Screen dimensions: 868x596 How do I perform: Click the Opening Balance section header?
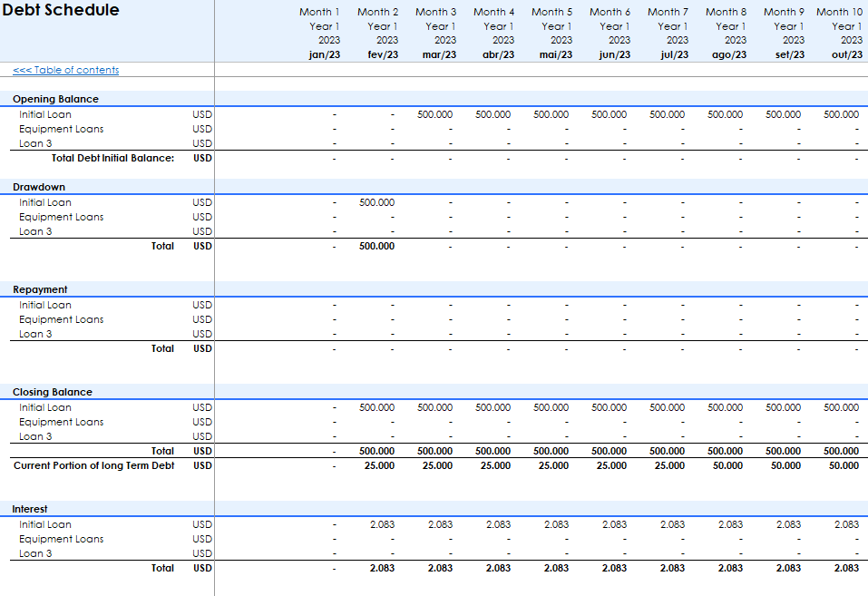point(55,99)
